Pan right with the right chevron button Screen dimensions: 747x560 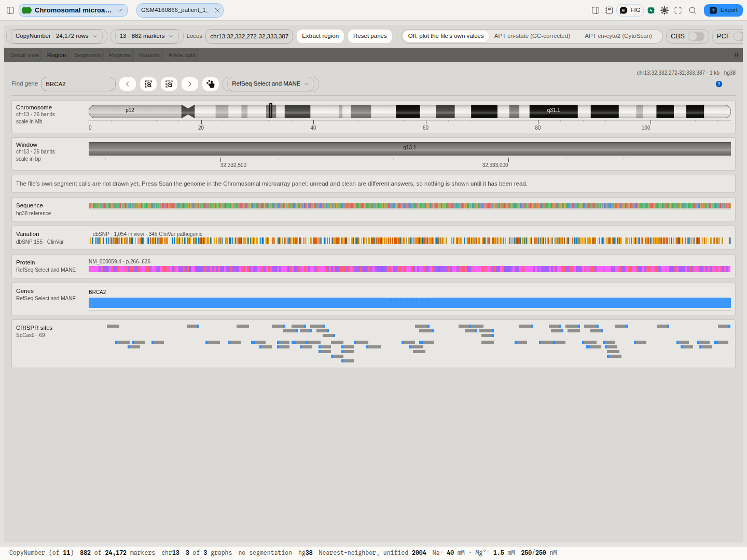coord(190,84)
